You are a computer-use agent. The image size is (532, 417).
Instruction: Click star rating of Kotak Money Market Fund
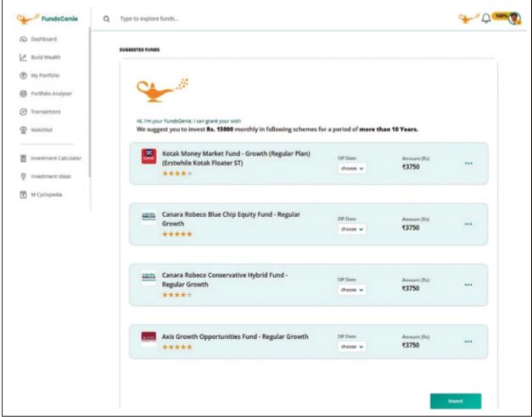(177, 174)
